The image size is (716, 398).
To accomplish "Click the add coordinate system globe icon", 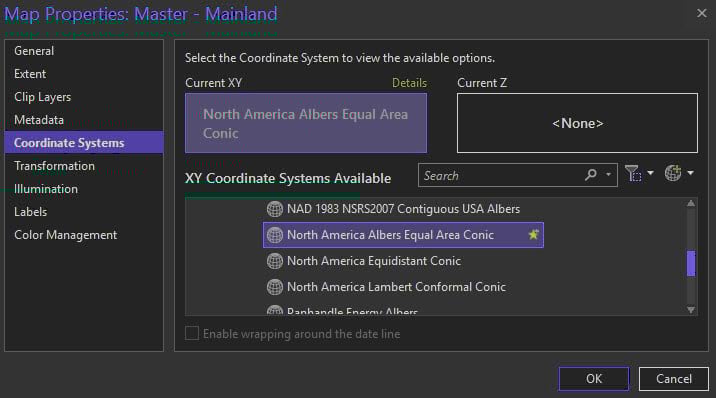I will click(x=673, y=173).
